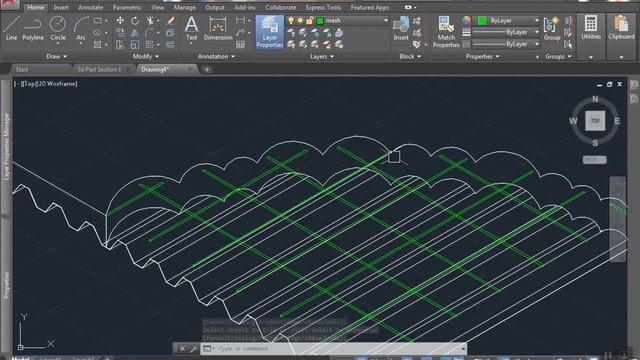640x360 pixels.
Task: Click the Rotate tool icon
Action: 135,20
